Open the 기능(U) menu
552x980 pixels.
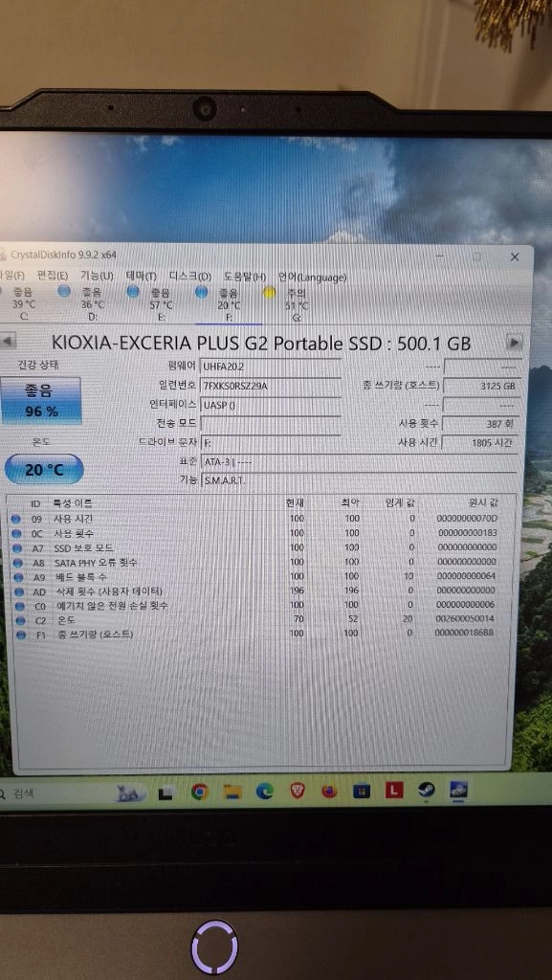pyautogui.click(x=97, y=276)
